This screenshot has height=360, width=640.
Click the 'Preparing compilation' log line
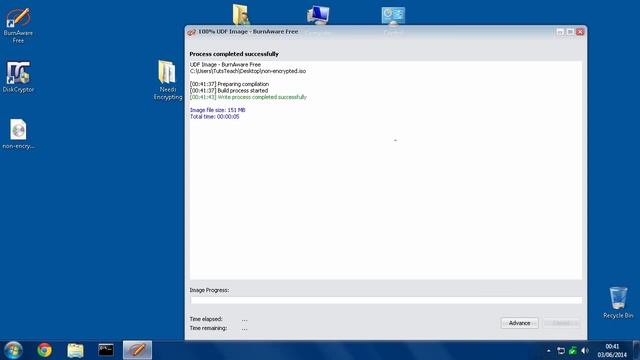pyautogui.click(x=229, y=84)
